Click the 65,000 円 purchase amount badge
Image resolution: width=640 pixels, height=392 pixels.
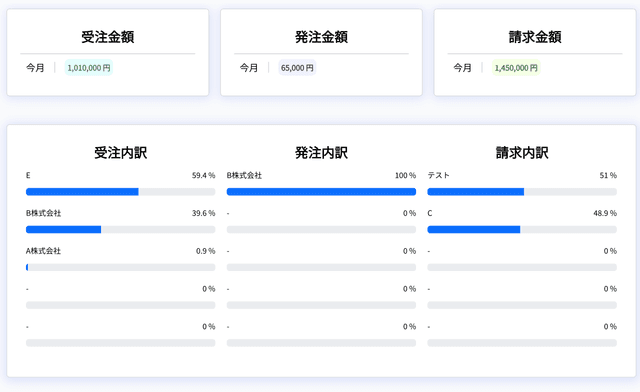tap(297, 68)
